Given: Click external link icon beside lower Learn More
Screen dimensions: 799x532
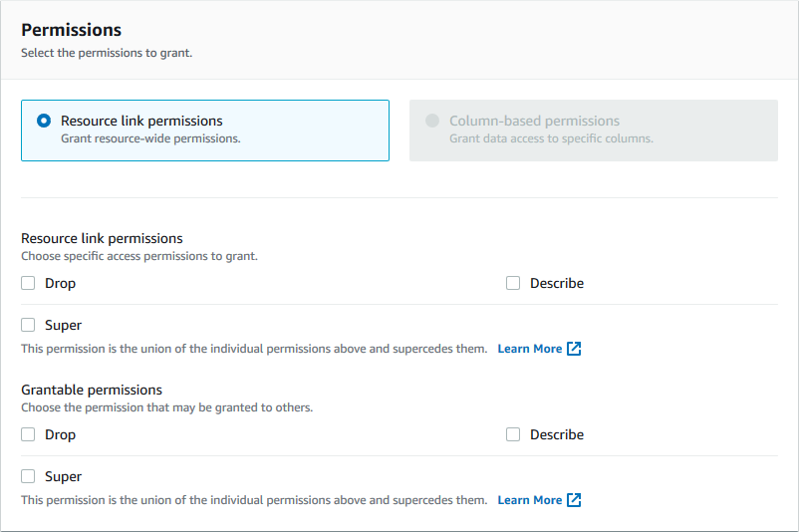Looking at the screenshot, I should [574, 500].
